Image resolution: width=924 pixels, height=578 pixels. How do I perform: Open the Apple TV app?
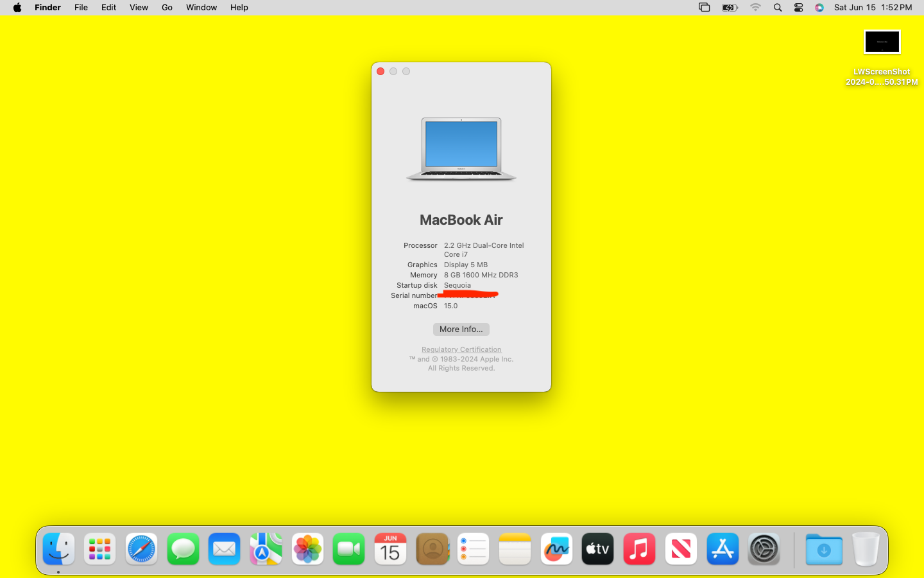[x=598, y=549]
